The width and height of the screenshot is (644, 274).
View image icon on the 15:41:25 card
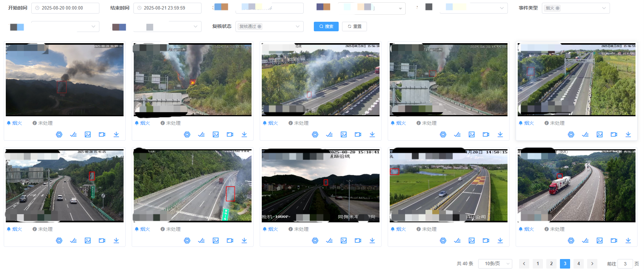88,241
